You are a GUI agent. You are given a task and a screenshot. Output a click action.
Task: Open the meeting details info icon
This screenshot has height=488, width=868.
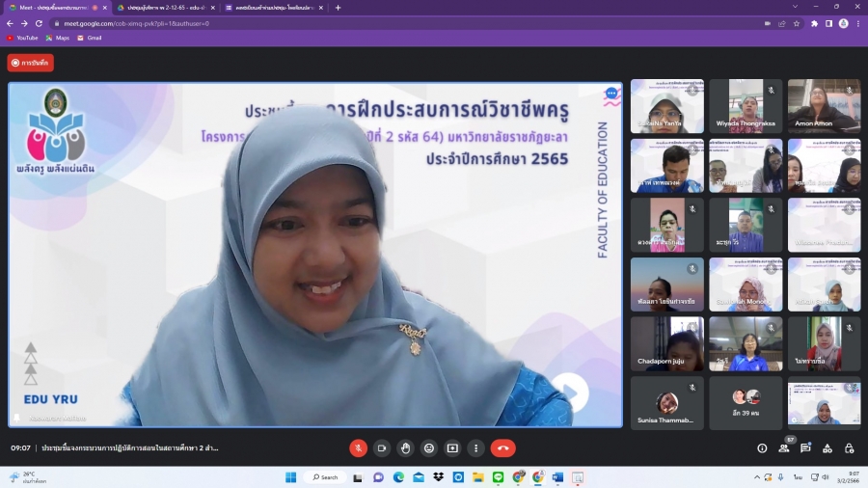pyautogui.click(x=762, y=448)
